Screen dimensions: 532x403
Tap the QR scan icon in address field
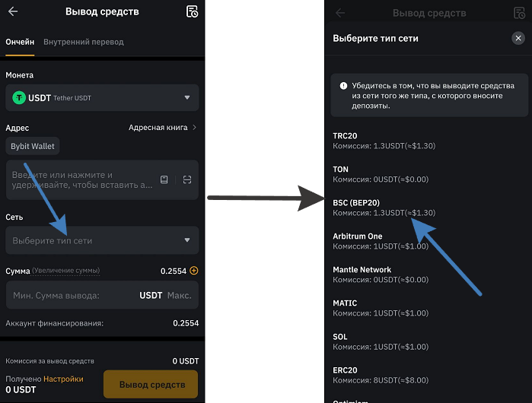pyautogui.click(x=187, y=179)
